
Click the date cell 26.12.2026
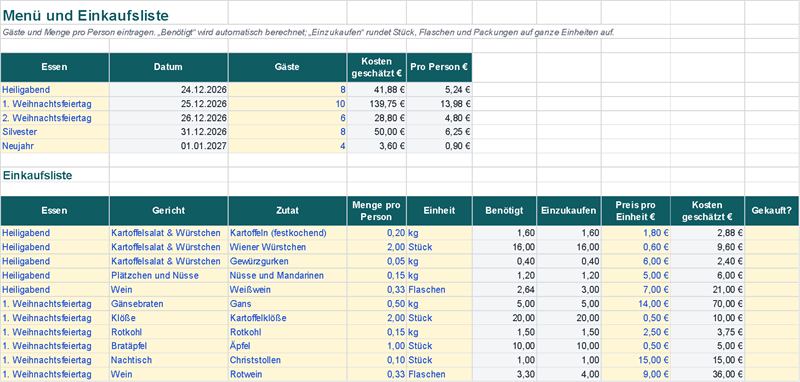168,118
